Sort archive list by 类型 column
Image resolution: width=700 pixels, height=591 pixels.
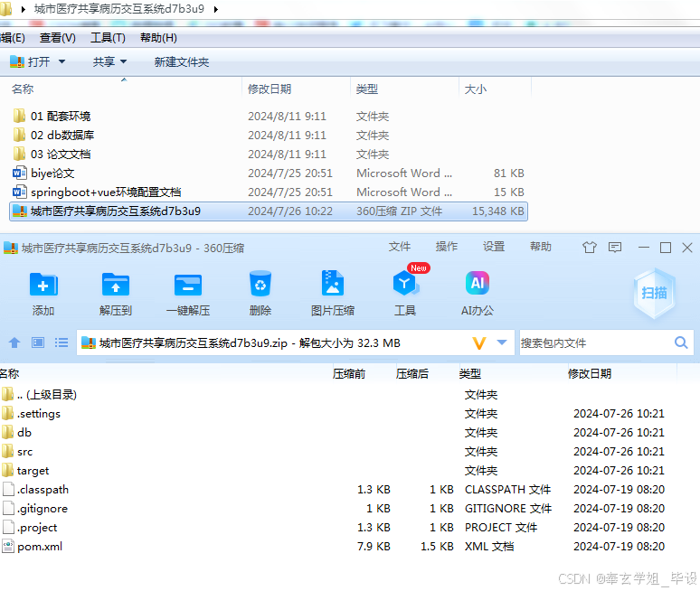470,374
